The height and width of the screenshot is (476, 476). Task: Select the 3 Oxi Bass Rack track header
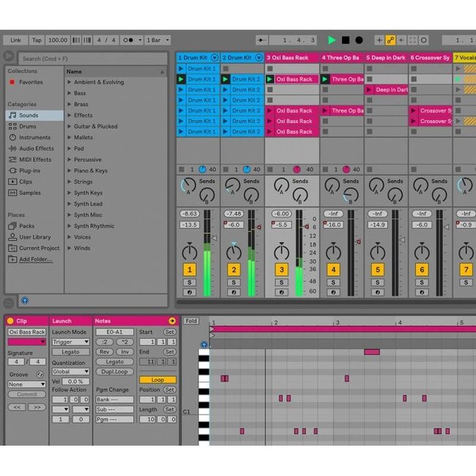point(292,58)
